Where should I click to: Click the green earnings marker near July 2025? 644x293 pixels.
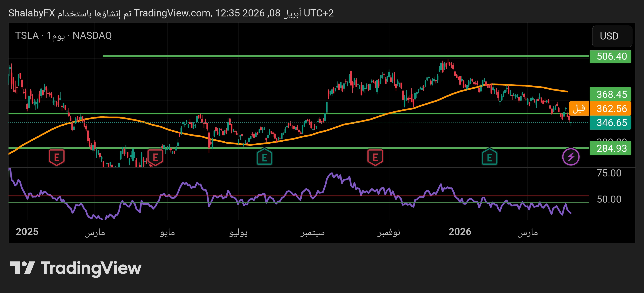coord(264,157)
